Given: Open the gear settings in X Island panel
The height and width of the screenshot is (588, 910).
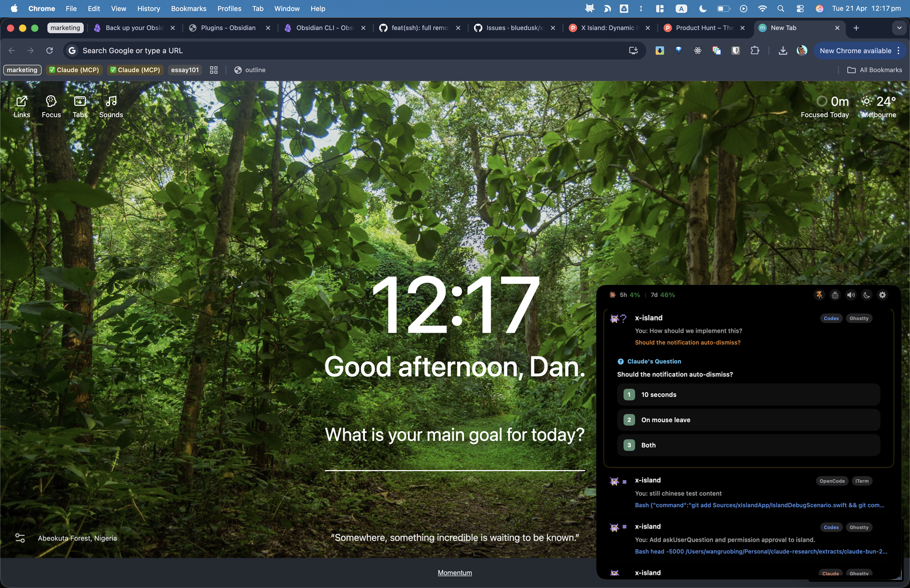Looking at the screenshot, I should 883,295.
